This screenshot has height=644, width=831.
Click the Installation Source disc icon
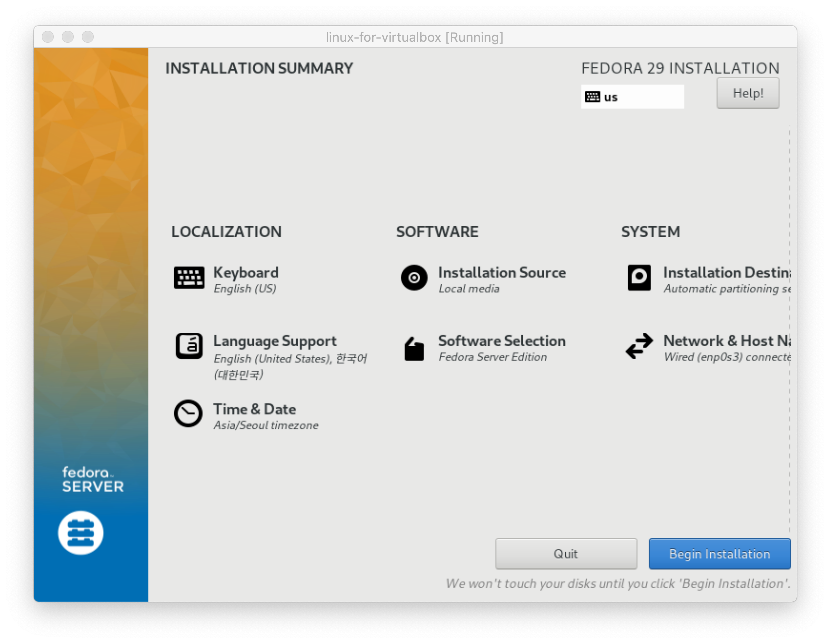[414, 278]
